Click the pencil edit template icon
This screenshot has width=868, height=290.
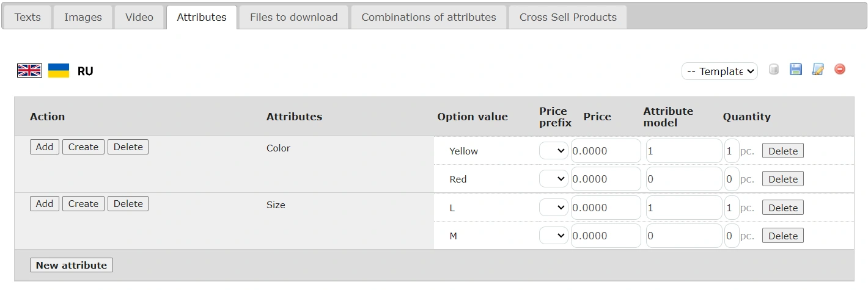[818, 70]
